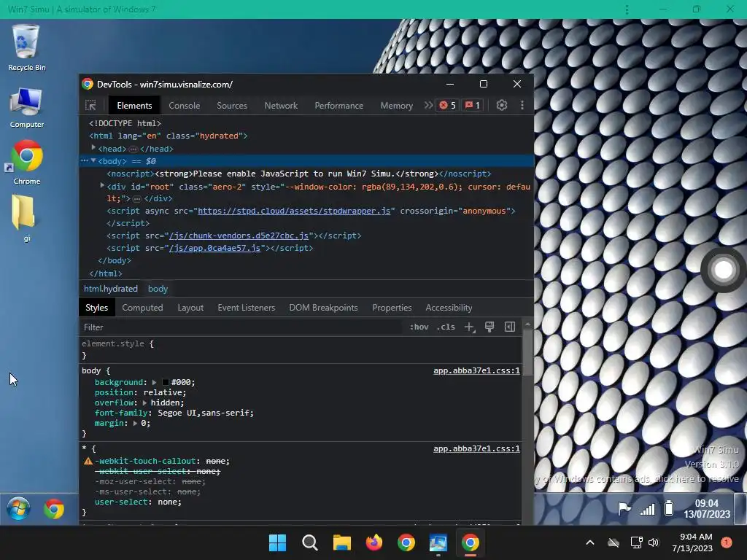Screen dimensions: 747x560
Task: Switch to the Sources tab
Action: 232,106
